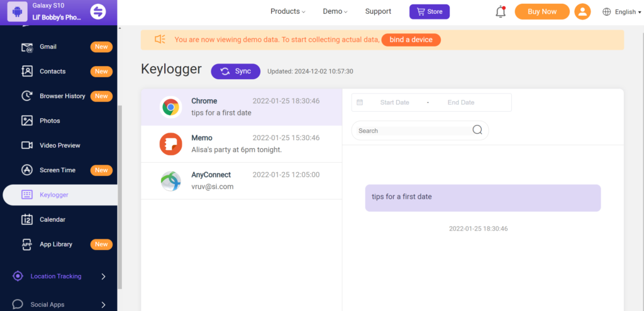Click the AnyConnect app icon
This screenshot has width=644, height=311.
[x=171, y=181]
